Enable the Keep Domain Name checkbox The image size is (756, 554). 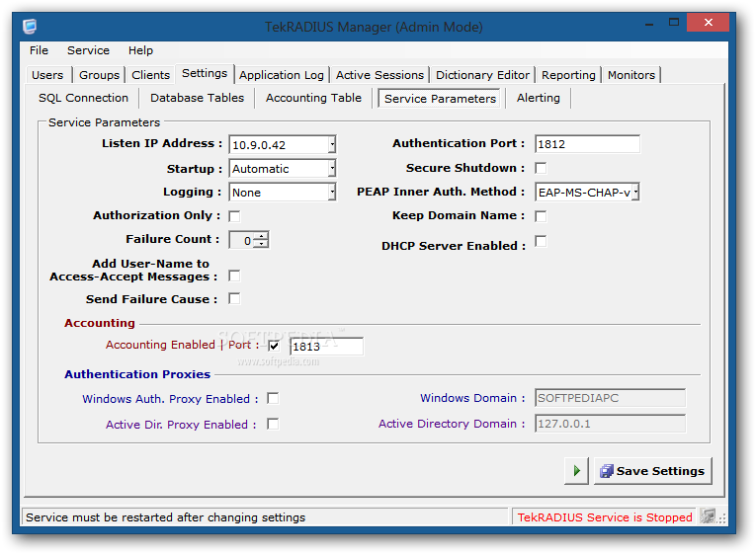[541, 216]
